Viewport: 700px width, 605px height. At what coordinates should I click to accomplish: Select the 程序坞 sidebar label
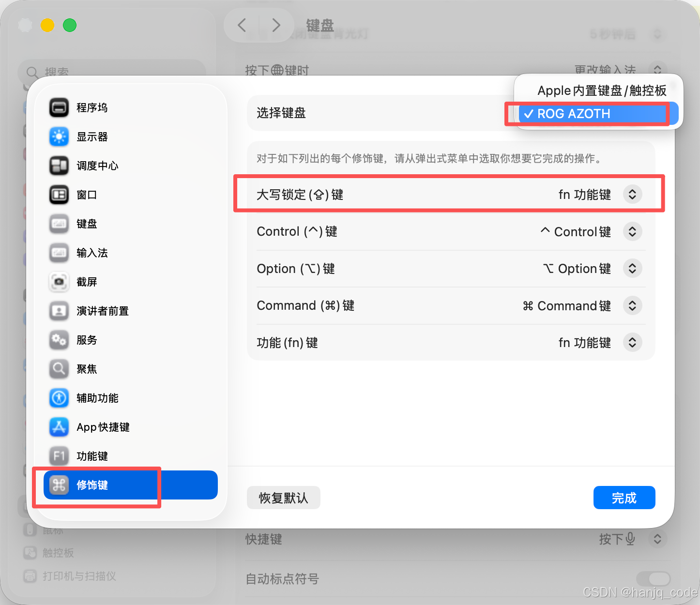point(92,107)
